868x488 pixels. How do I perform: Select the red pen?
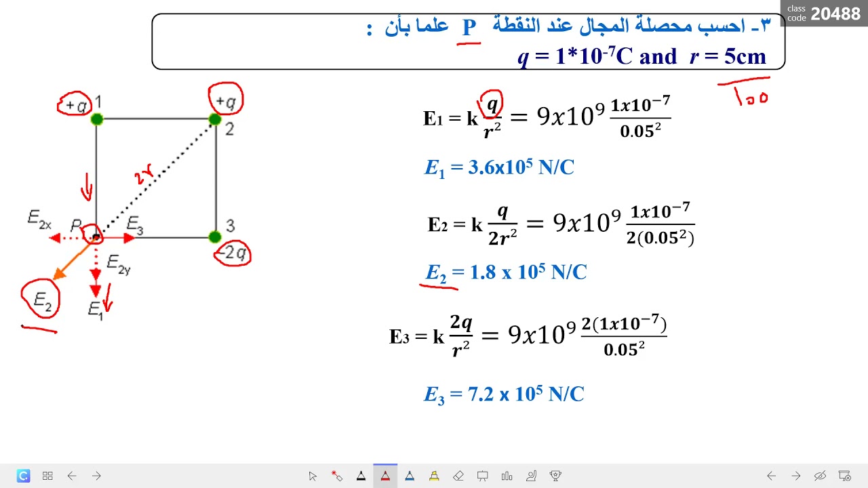pyautogui.click(x=385, y=476)
